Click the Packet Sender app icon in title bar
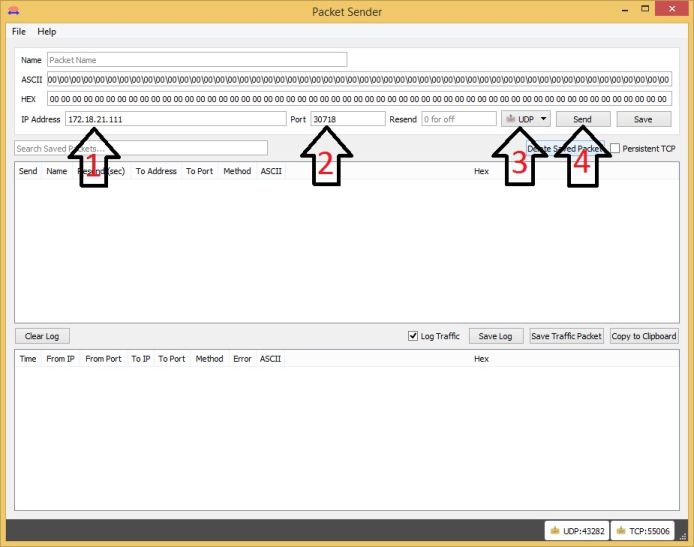694x547 pixels. (13, 11)
